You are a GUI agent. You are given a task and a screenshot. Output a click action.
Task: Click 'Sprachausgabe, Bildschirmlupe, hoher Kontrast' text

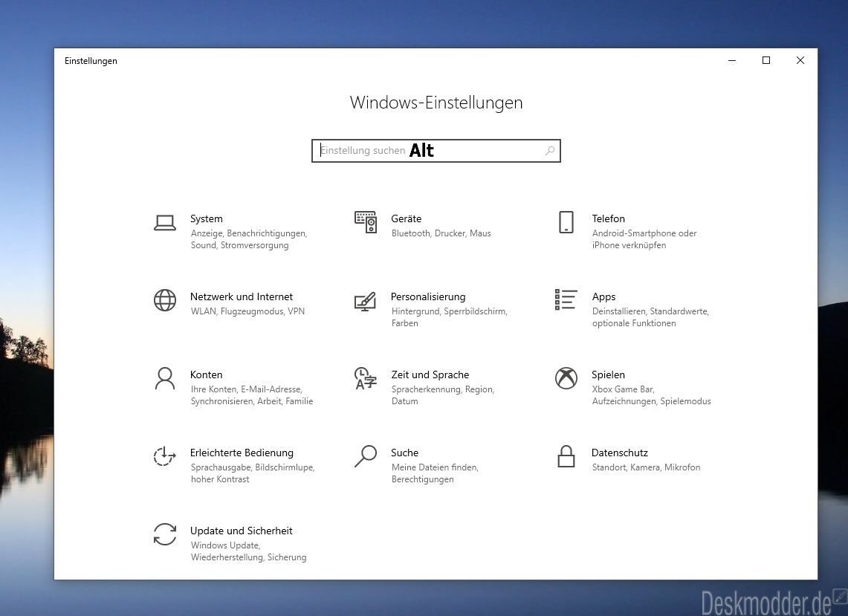coord(253,473)
